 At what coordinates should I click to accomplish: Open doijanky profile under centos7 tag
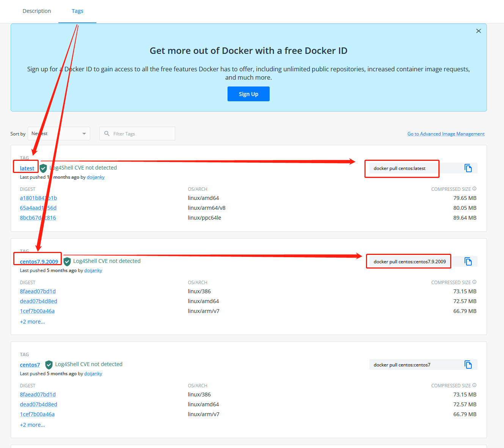(93, 374)
